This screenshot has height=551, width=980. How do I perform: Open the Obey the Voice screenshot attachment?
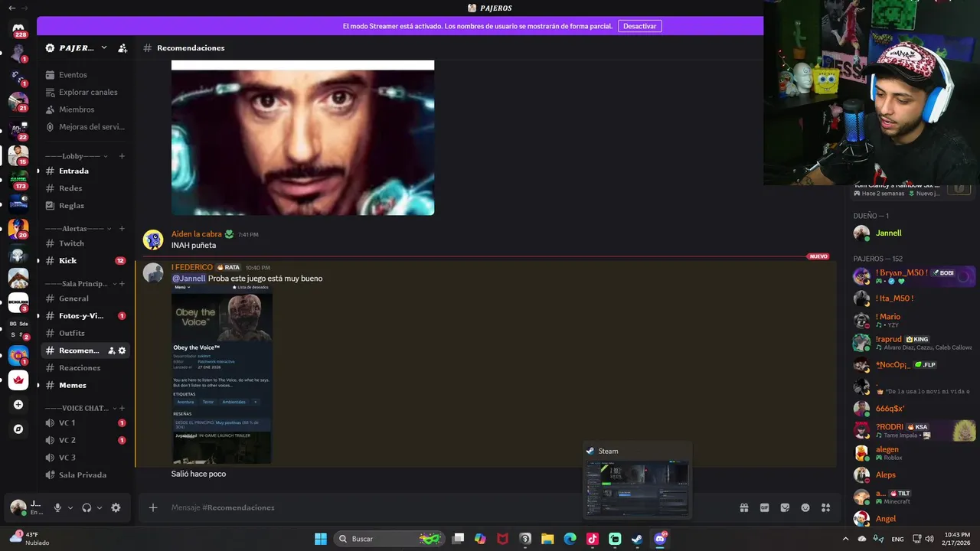coord(221,374)
